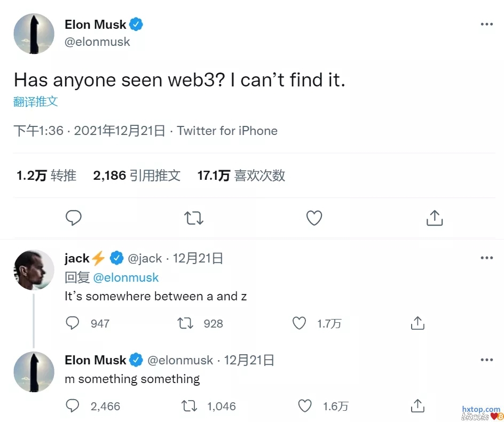Share jack's reply tweet
Viewport: 504px width, 422px height.
pos(418,323)
